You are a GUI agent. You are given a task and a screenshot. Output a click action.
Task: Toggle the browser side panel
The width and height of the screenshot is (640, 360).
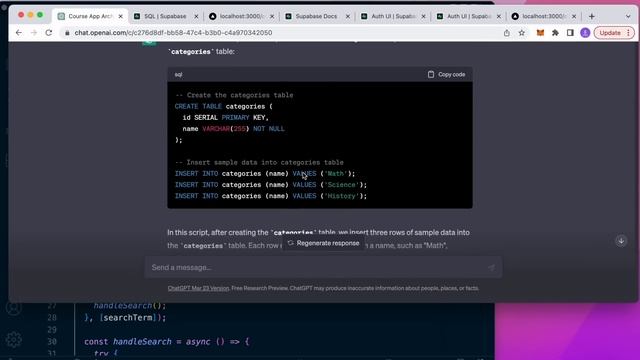point(570,33)
